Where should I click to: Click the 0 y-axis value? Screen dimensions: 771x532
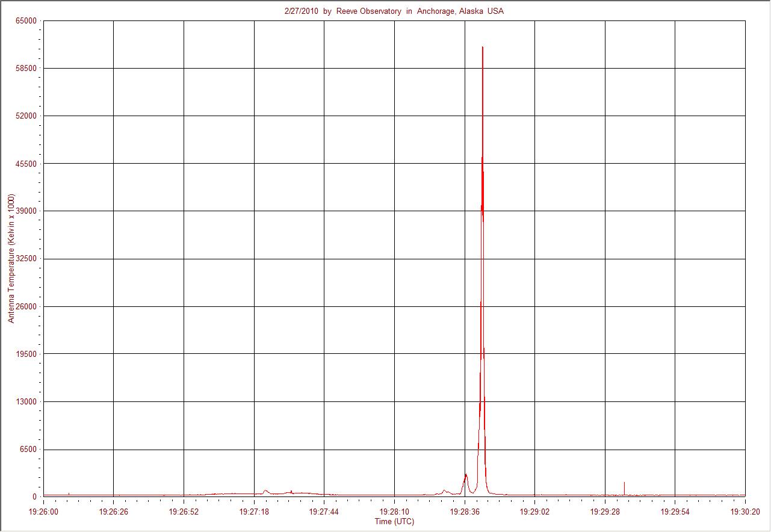click(35, 497)
